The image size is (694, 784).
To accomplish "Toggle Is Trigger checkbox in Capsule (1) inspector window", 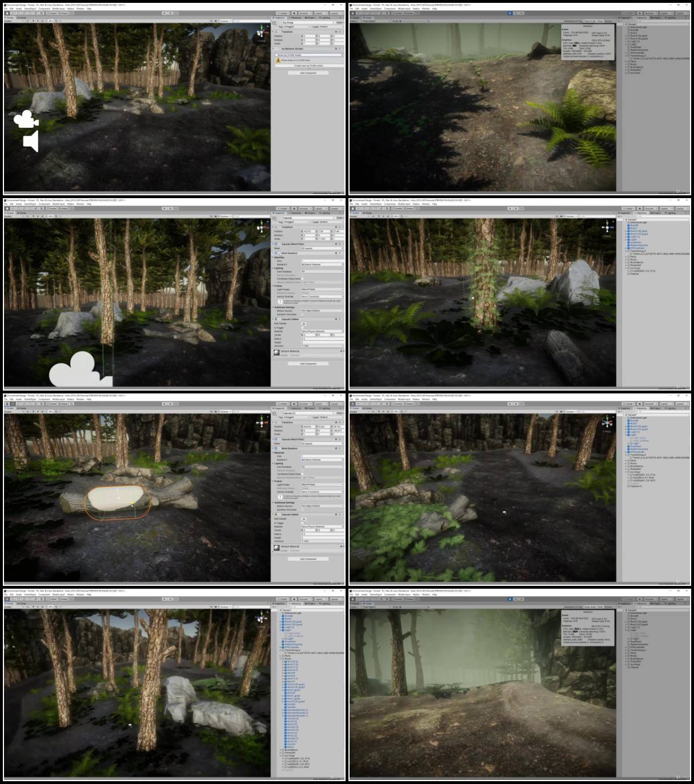I will (303, 523).
